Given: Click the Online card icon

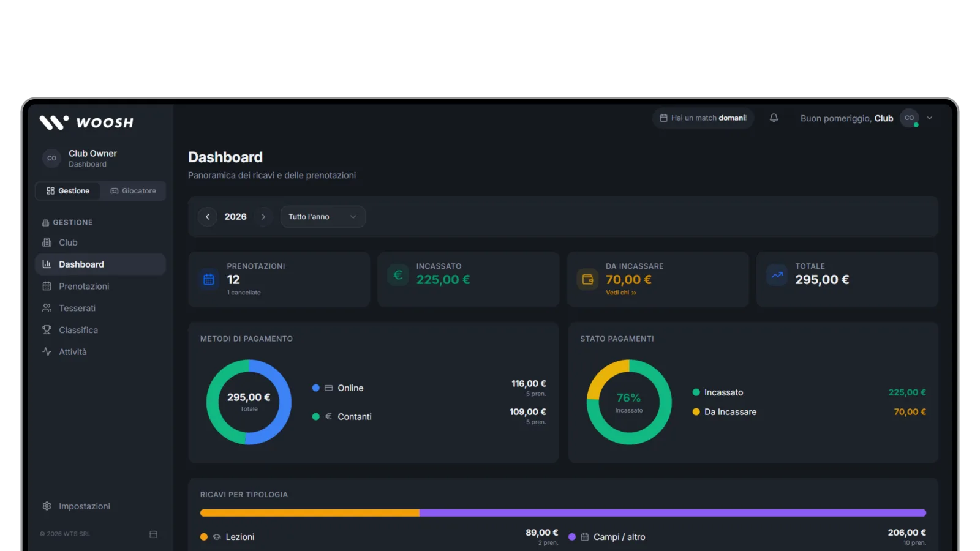Looking at the screenshot, I should point(328,388).
